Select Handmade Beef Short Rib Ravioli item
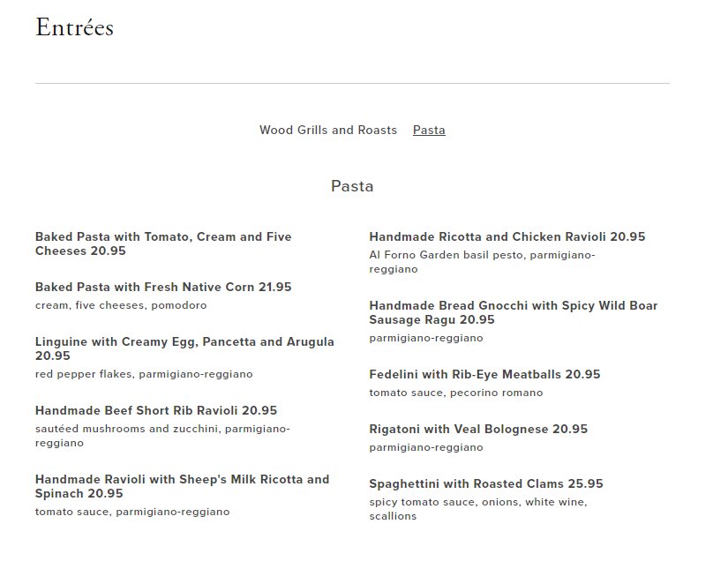The image size is (728, 569). (x=156, y=410)
